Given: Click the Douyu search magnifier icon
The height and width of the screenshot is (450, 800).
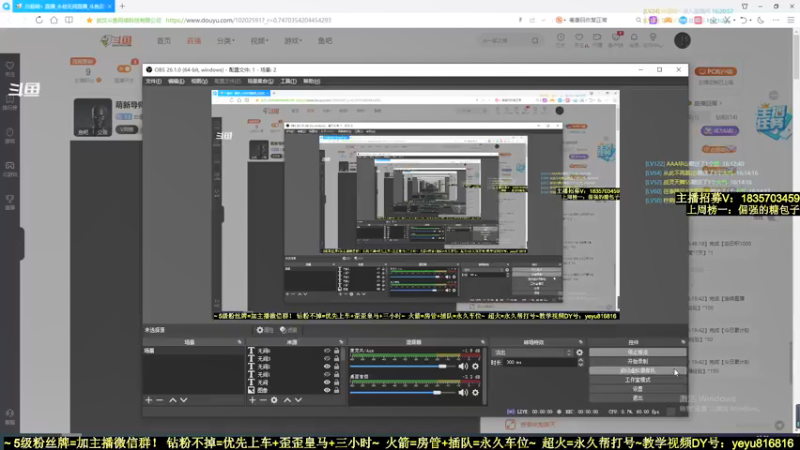Looking at the screenshot, I should coord(535,41).
